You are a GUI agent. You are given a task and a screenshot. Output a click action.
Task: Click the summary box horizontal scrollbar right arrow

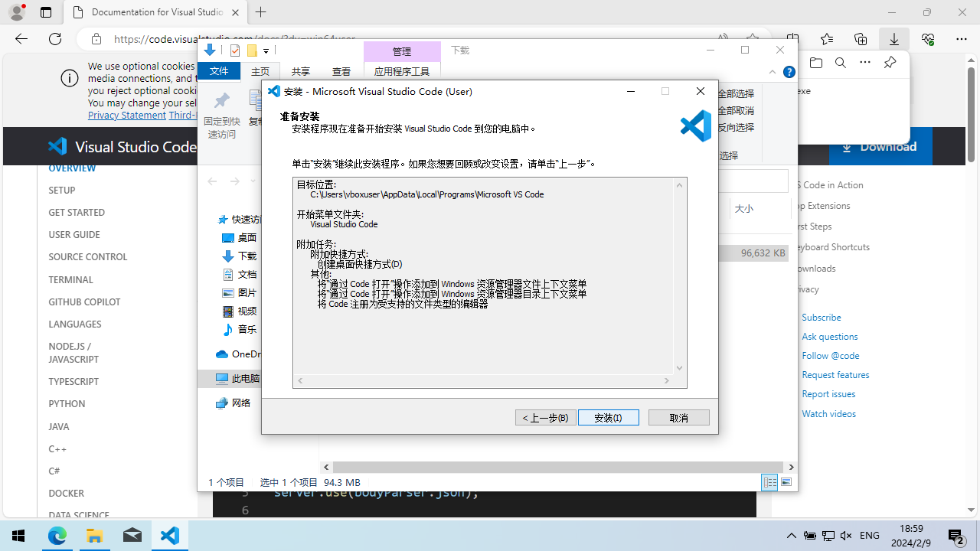click(x=667, y=380)
